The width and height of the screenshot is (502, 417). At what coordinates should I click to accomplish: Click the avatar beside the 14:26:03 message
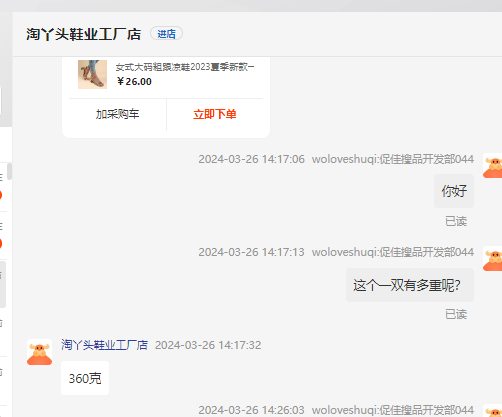click(493, 411)
